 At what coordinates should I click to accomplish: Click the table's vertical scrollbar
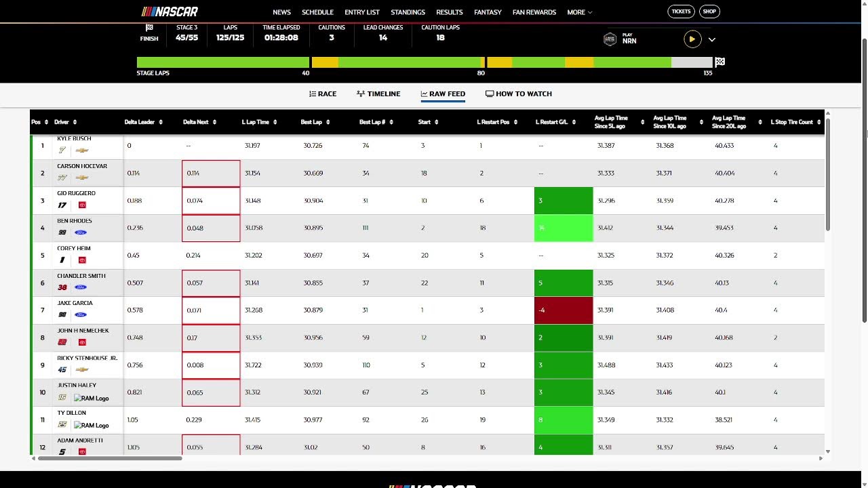pos(827,175)
